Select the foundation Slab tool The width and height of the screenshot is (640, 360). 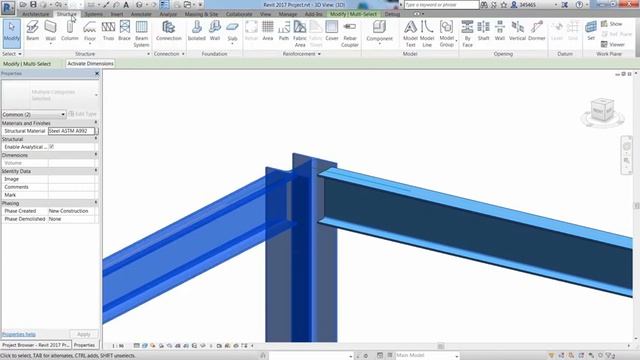click(232, 31)
